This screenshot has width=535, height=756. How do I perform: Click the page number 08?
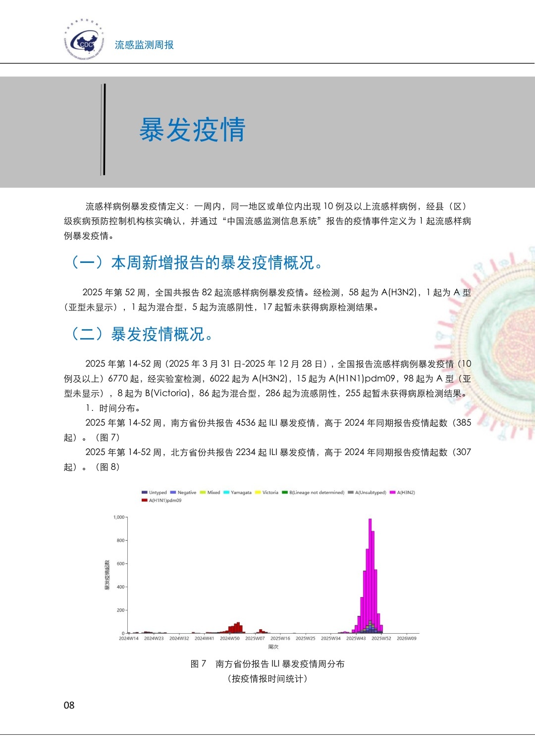click(x=69, y=706)
